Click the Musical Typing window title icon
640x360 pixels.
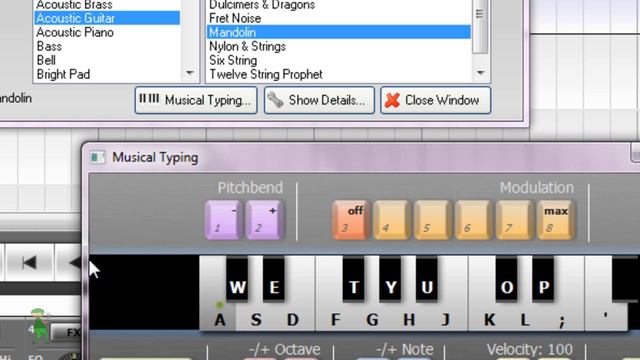point(97,158)
